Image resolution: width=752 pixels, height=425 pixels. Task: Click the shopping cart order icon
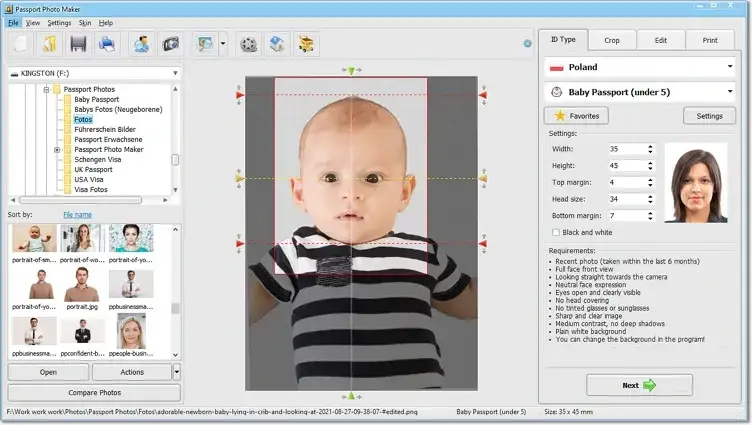pyautogui.click(x=307, y=44)
